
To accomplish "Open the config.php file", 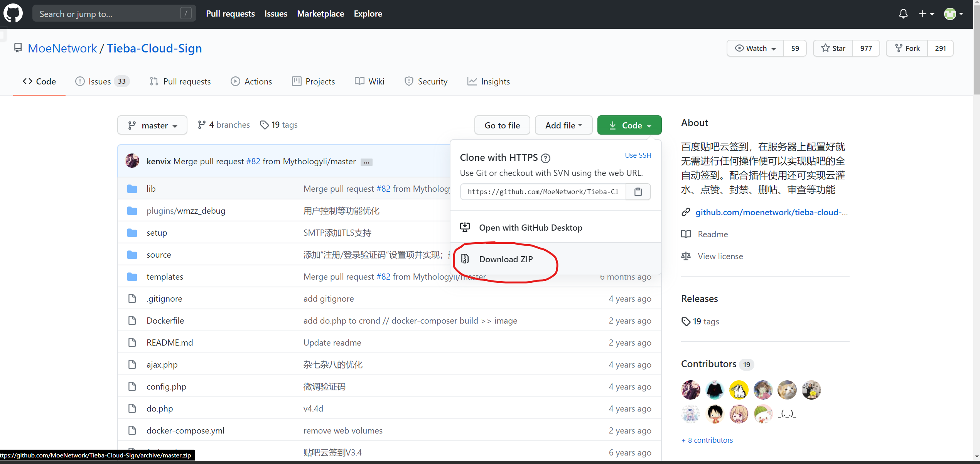I will [x=166, y=386].
